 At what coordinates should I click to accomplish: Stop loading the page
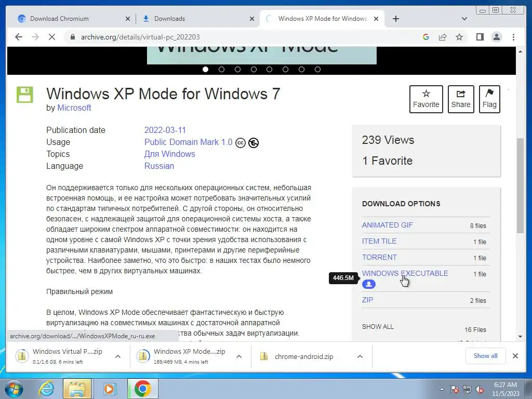click(52, 37)
